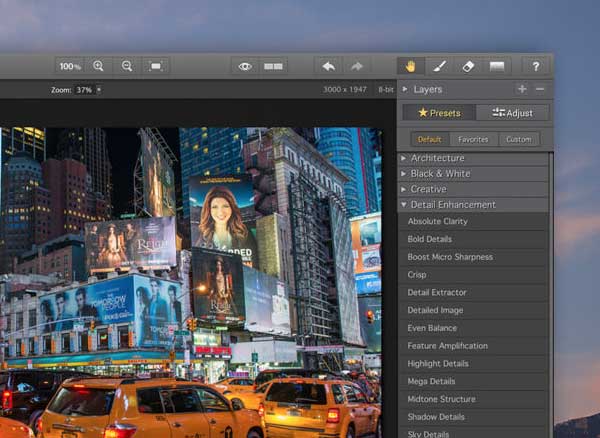Click the zoom in magnifier icon
The width and height of the screenshot is (600, 438).
[98, 66]
